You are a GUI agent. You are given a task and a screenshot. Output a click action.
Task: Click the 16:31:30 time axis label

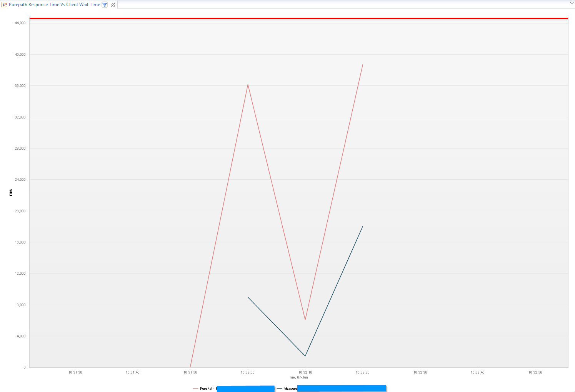pyautogui.click(x=75, y=372)
